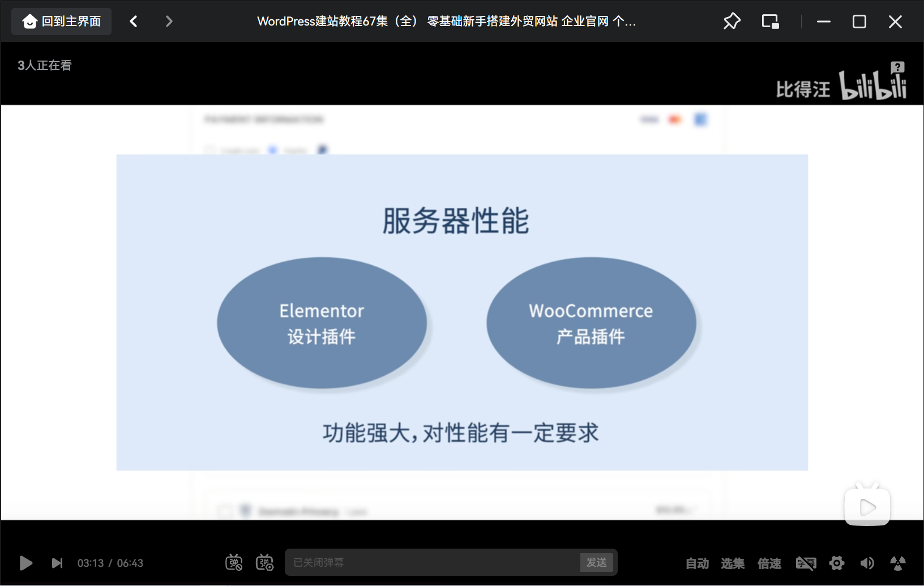Click the coin and like icon
This screenshot has height=586, width=924.
(898, 563)
